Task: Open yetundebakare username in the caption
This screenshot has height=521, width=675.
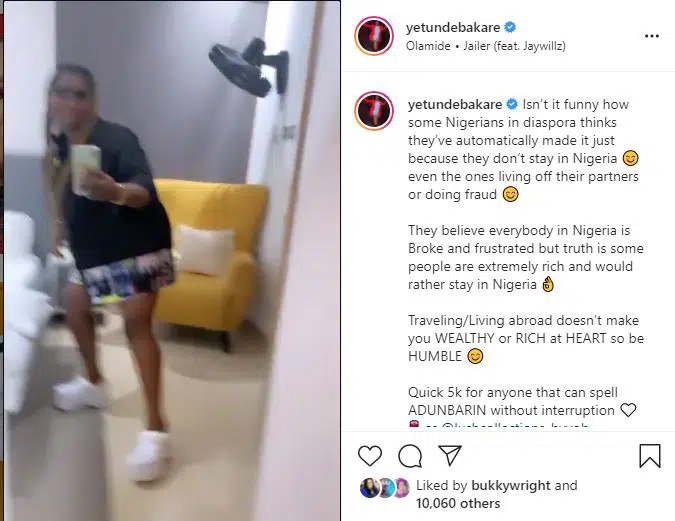Action: click(x=455, y=104)
